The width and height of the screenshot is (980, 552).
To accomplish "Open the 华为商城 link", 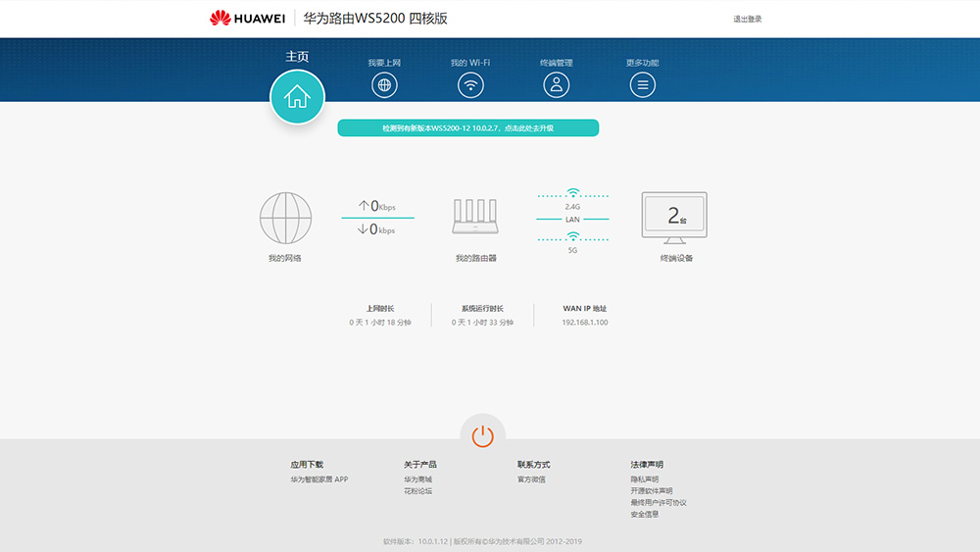I will [417, 479].
